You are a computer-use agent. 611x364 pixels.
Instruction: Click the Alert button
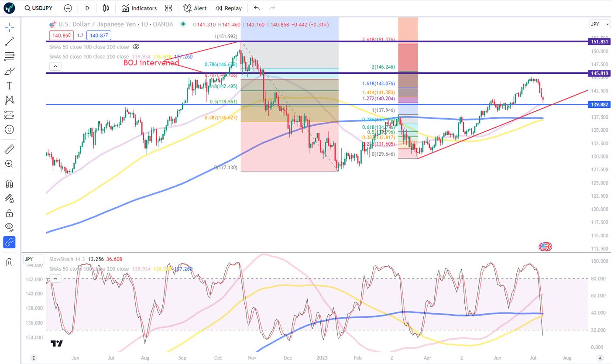[195, 8]
